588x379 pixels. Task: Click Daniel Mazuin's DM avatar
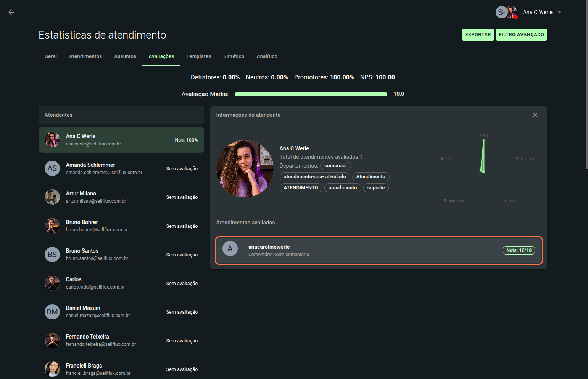click(52, 312)
